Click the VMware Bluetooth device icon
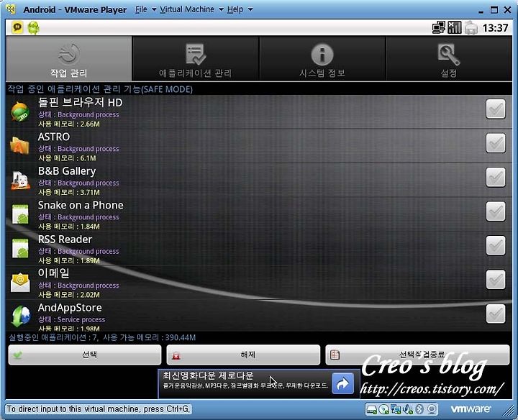Viewport: 518px width, 420px height. click(419, 409)
